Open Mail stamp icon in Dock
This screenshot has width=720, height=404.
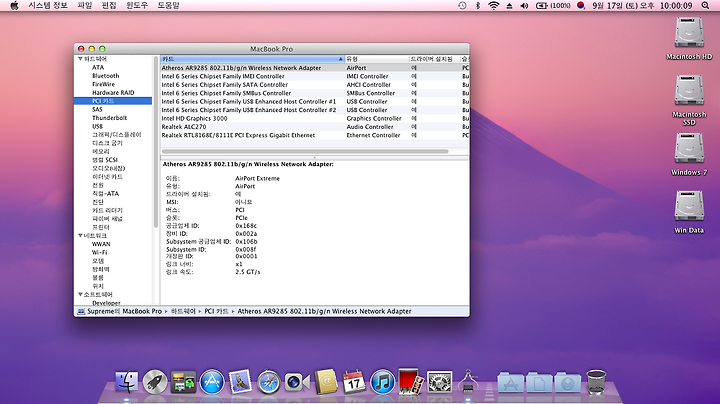240,382
